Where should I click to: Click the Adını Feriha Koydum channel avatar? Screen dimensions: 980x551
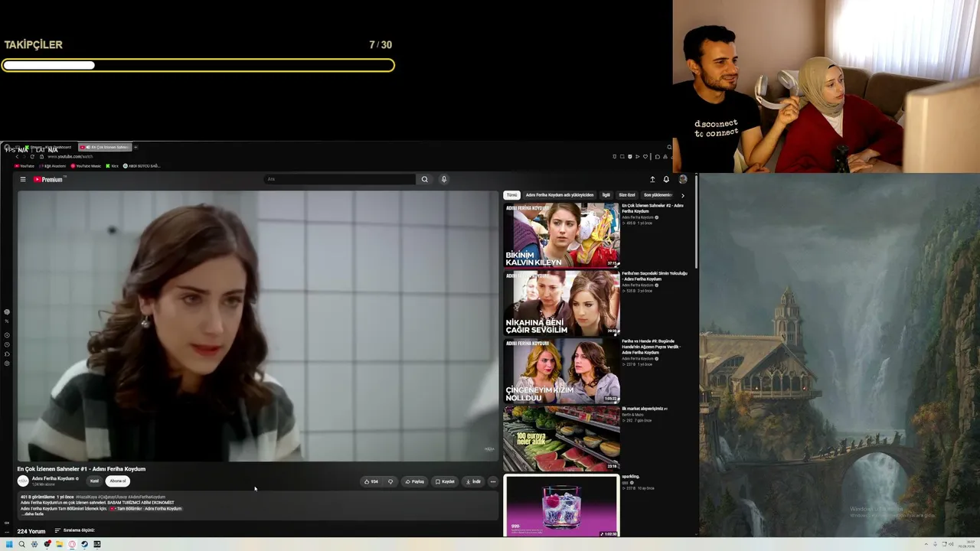click(x=23, y=481)
